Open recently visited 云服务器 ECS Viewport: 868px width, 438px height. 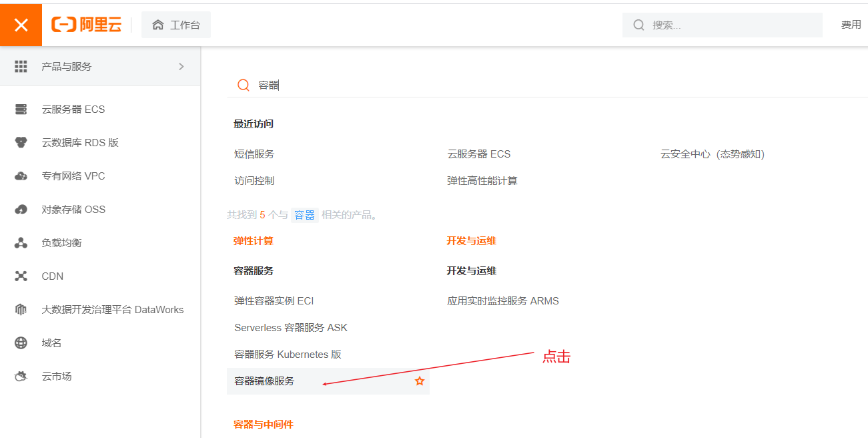click(478, 154)
